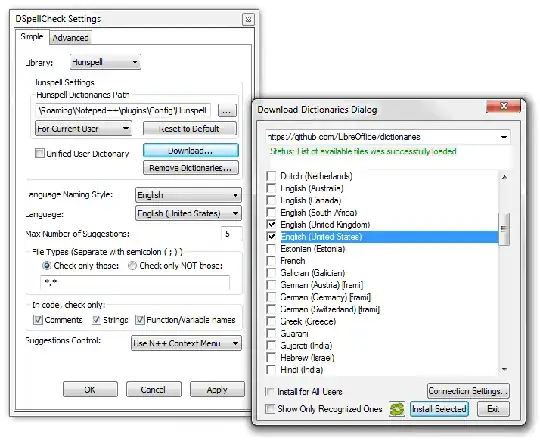
Task: Check the English (Australia) dictionary
Action: (x=271, y=188)
